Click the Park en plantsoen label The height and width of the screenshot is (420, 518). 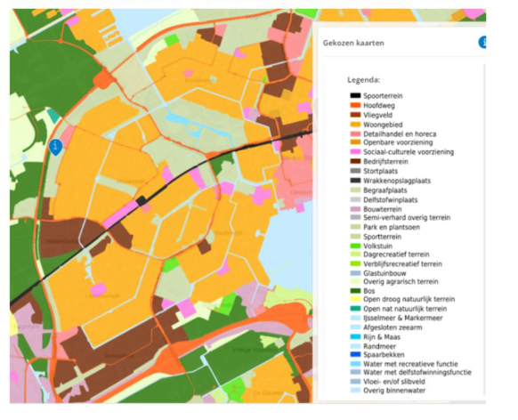click(x=391, y=227)
